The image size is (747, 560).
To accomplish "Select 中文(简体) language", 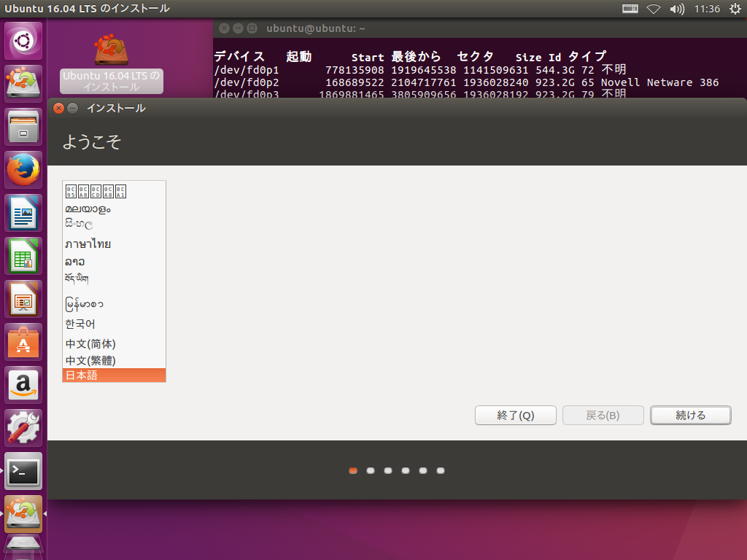I will (115, 344).
